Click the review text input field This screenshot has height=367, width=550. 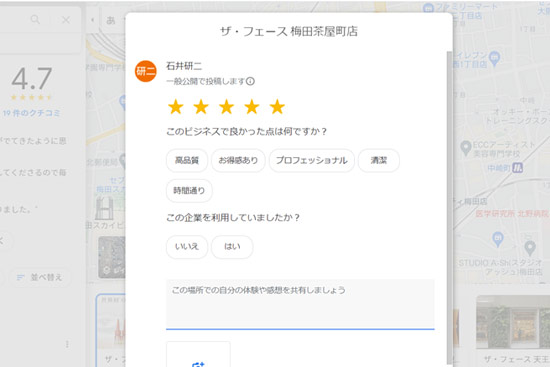click(x=300, y=305)
